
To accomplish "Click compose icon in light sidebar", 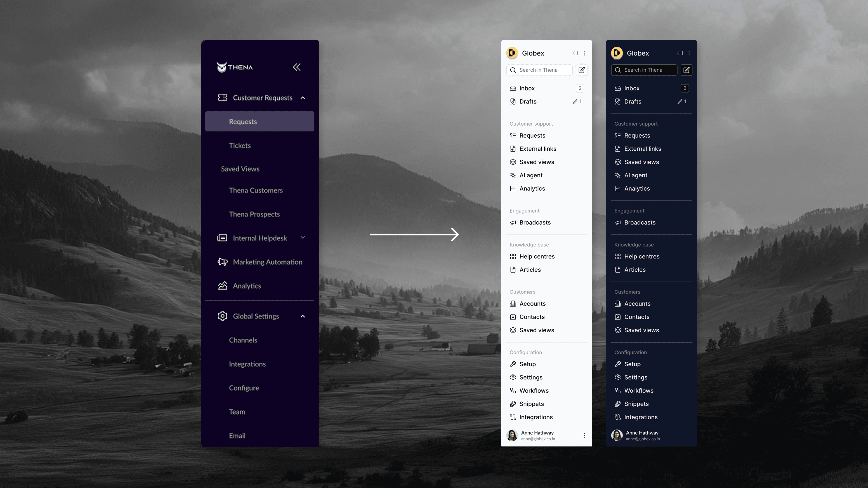I will point(582,70).
